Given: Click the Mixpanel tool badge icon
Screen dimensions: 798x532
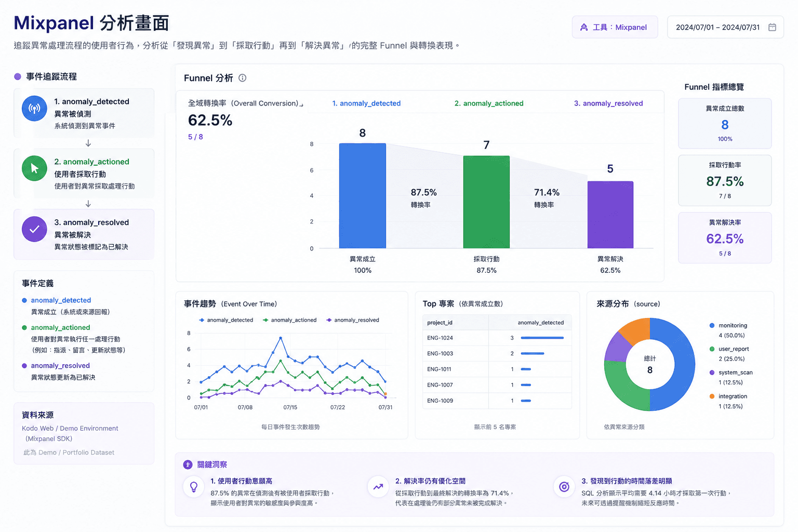Looking at the screenshot, I should (x=584, y=27).
